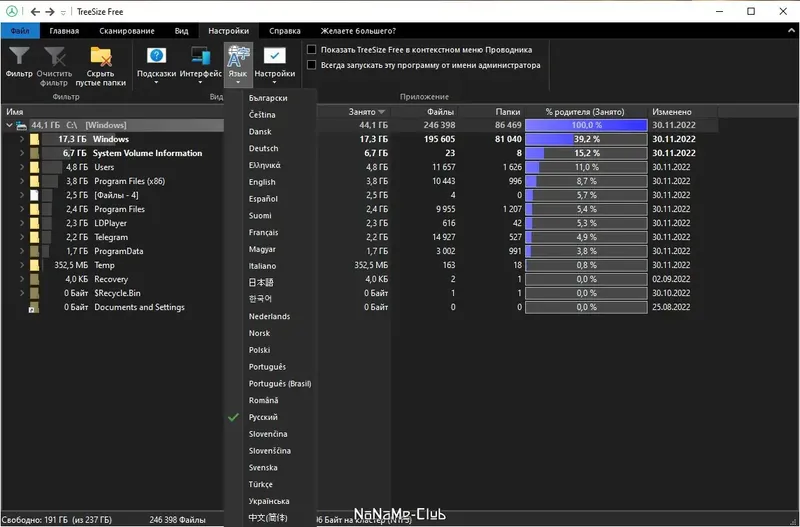This screenshot has width=800, height=527.
Task: Open the Файл tab
Action: (20, 31)
